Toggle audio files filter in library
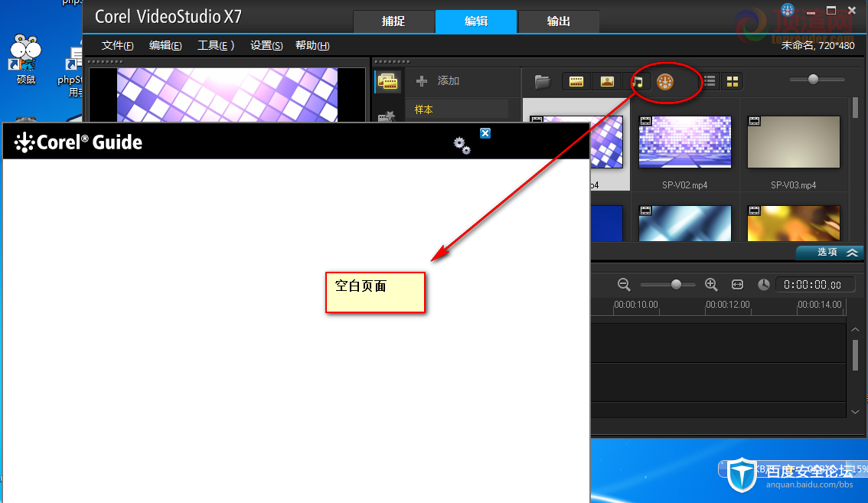 638,82
